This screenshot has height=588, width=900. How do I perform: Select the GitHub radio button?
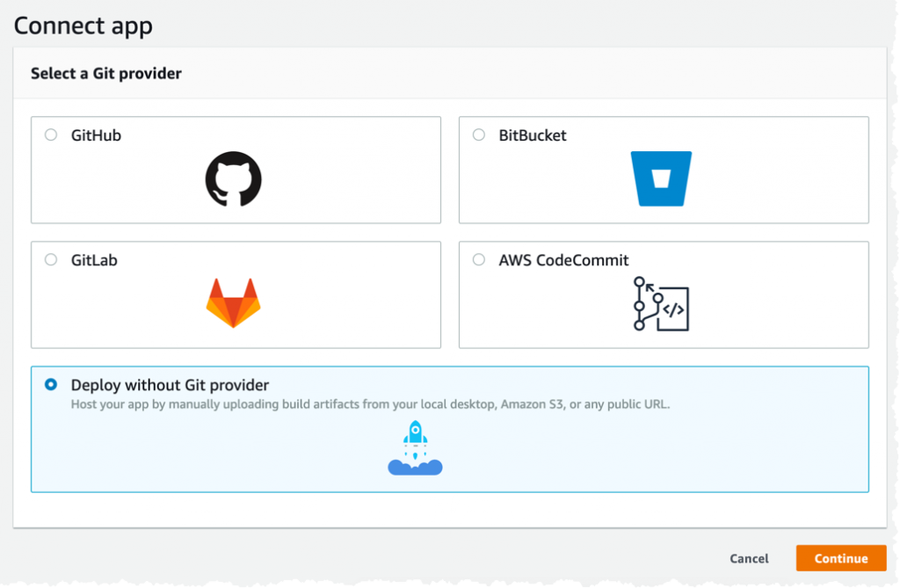tap(51, 135)
